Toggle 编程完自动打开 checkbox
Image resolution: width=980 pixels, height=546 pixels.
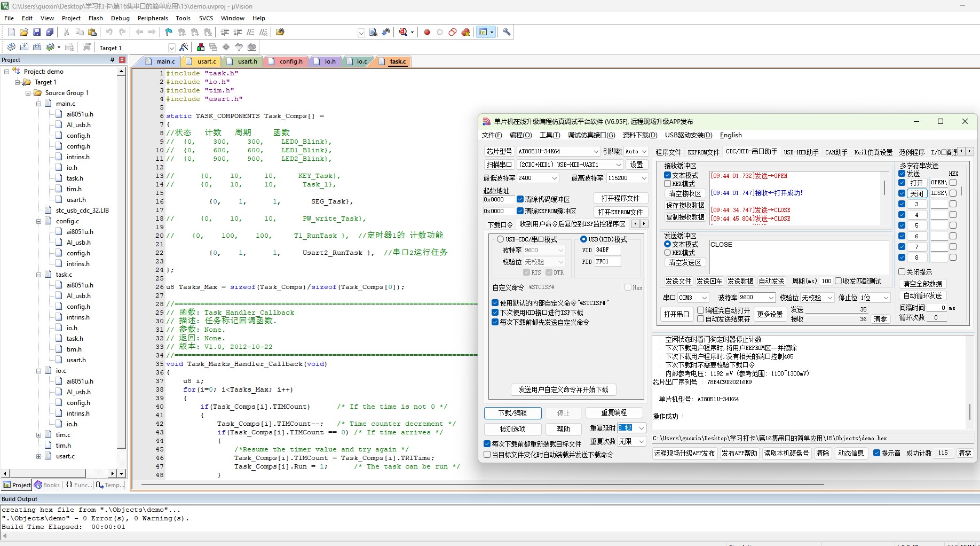tap(700, 310)
